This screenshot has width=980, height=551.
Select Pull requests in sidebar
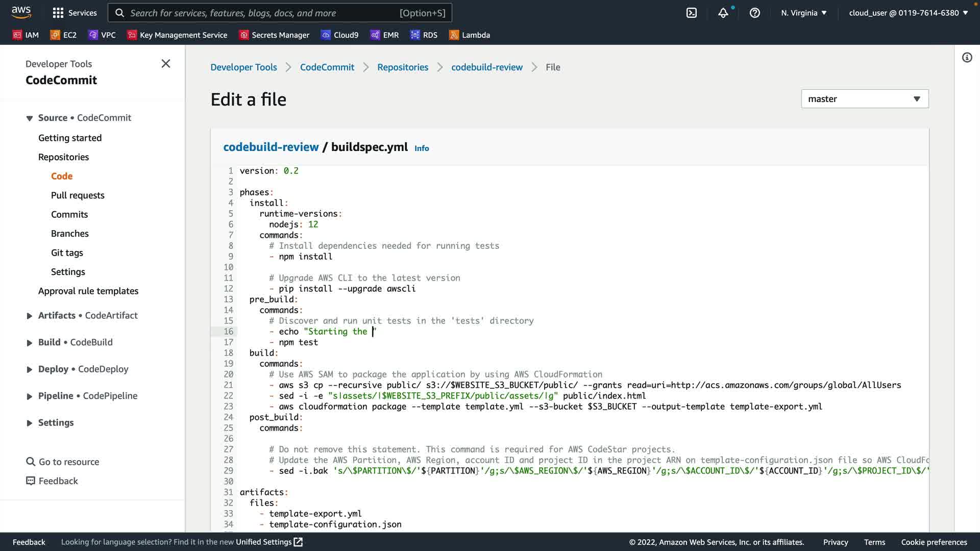(78, 195)
